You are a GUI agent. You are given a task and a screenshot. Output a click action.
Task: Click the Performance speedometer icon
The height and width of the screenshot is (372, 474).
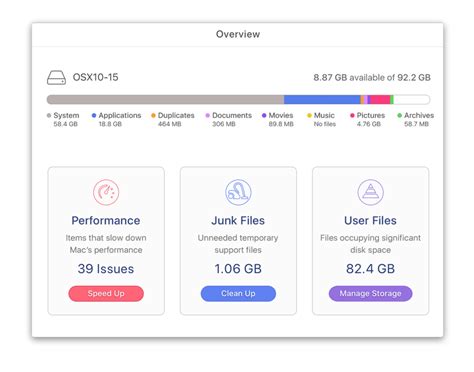(106, 192)
